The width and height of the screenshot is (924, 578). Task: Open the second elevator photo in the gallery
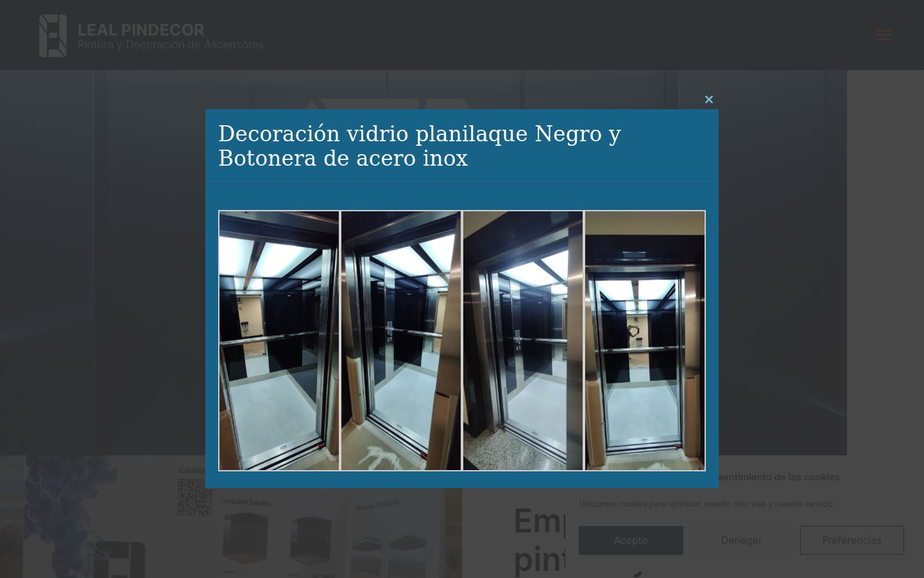click(x=401, y=340)
